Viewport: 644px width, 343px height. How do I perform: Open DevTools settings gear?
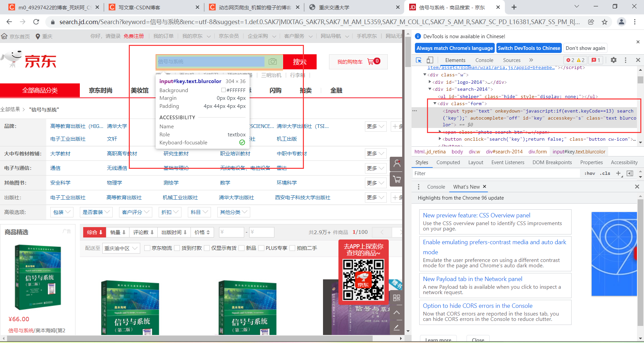coord(613,60)
